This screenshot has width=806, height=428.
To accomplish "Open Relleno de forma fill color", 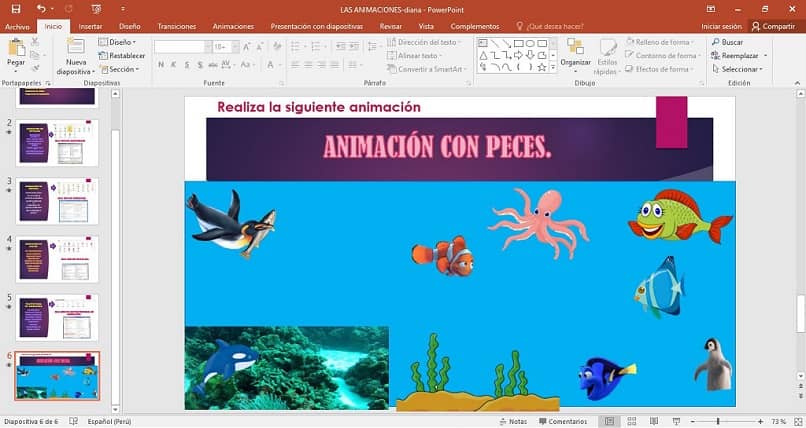I will (660, 42).
